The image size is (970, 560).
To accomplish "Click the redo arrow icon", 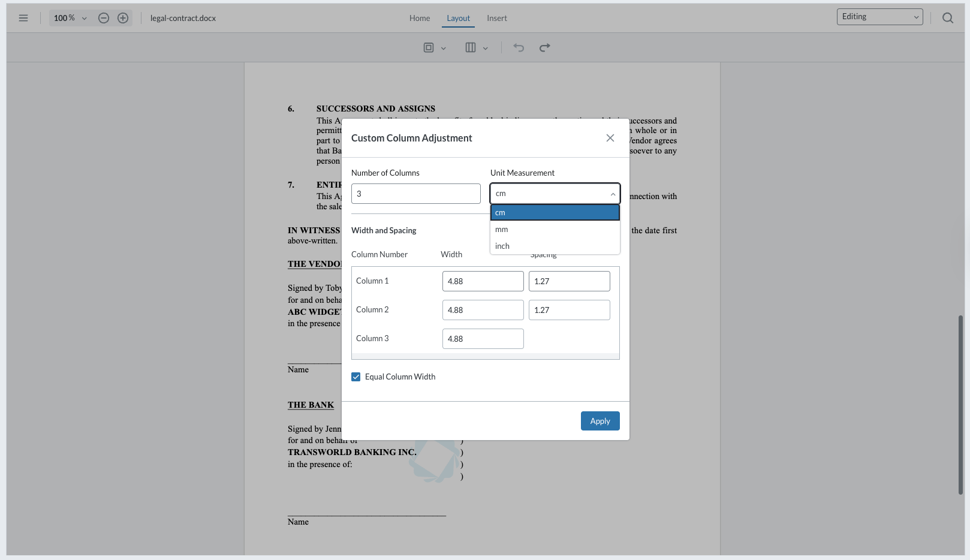I will 545,47.
